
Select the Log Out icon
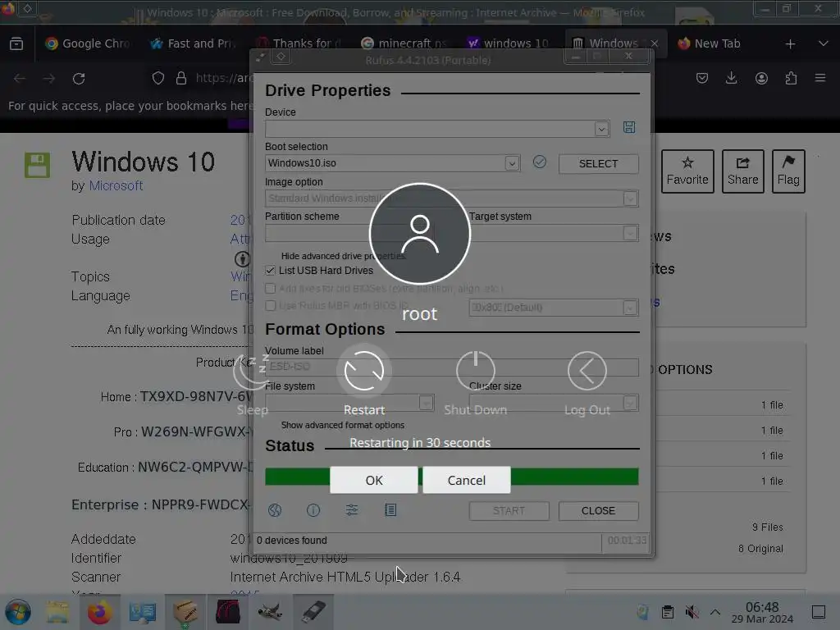coord(587,371)
